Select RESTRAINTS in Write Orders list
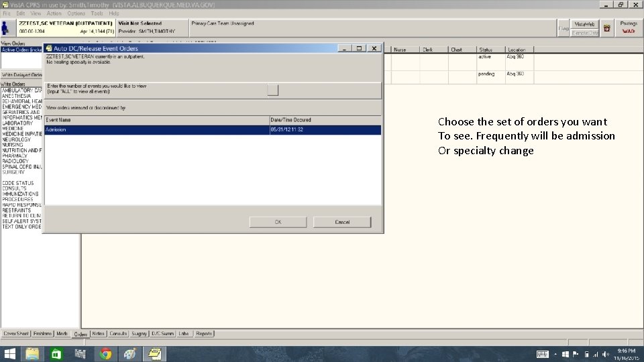 (x=16, y=210)
